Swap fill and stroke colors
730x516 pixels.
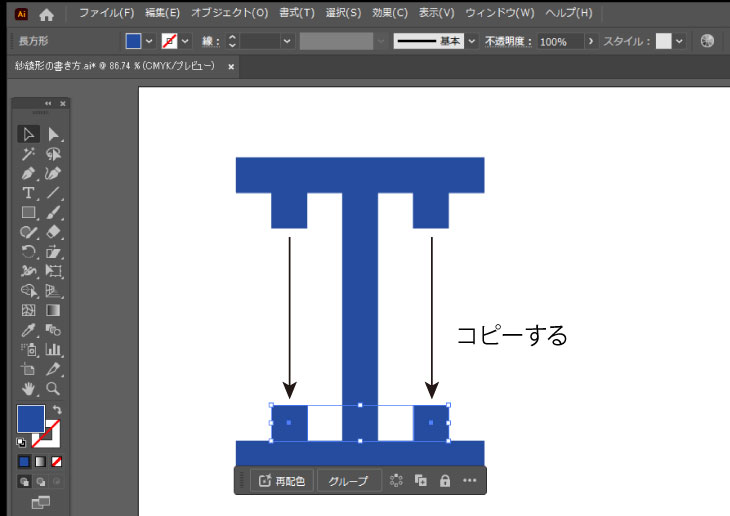pos(57,410)
